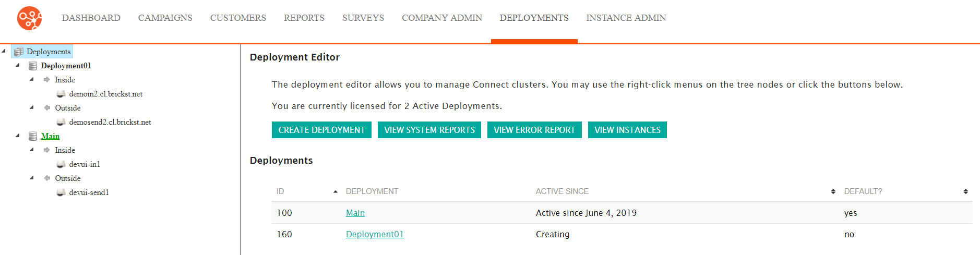
Task: Go to the Campaigns tab
Action: tap(165, 18)
